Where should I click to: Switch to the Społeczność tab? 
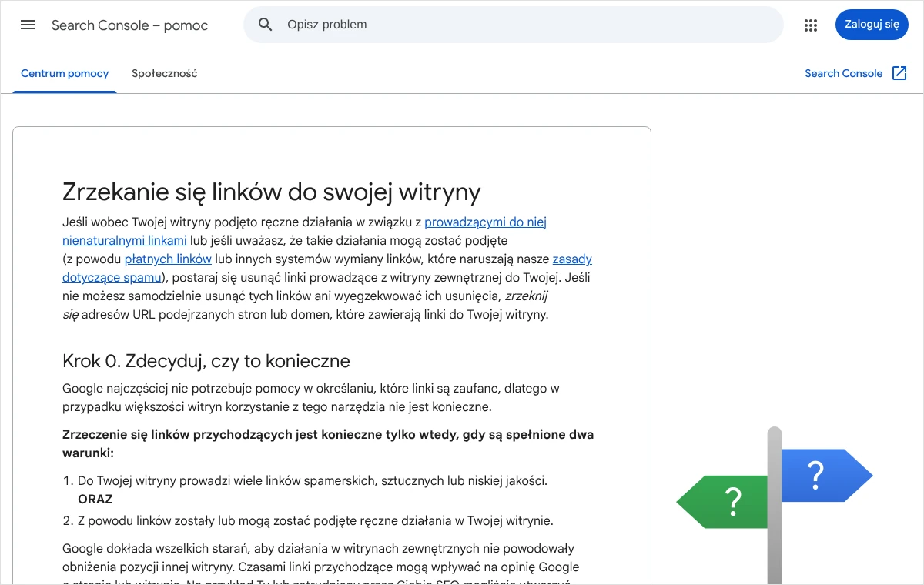[x=164, y=74]
